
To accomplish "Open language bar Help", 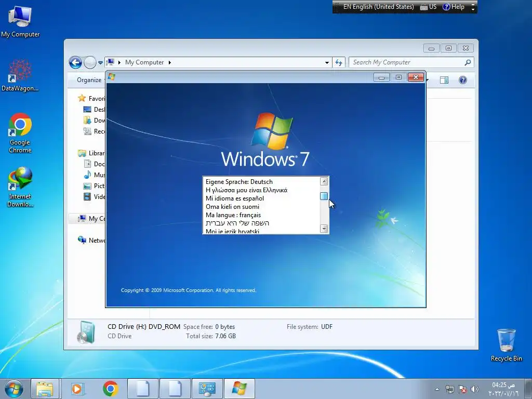I will [x=454, y=7].
